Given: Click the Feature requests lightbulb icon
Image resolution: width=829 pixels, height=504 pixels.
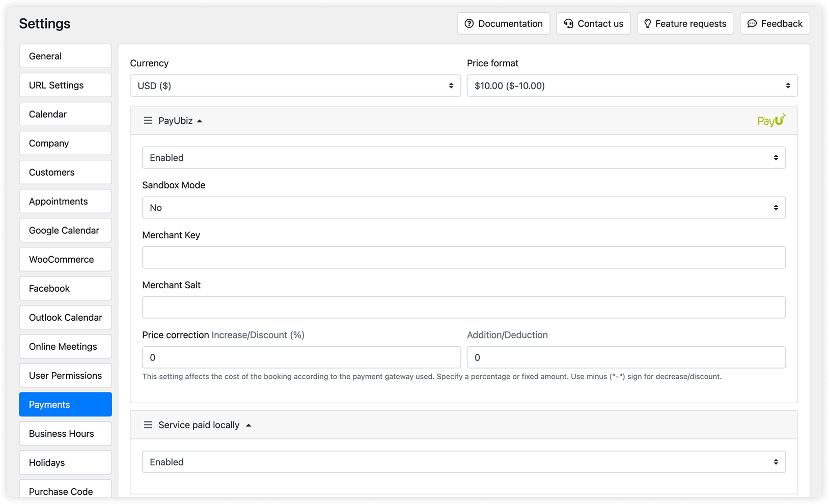Looking at the screenshot, I should (x=647, y=23).
